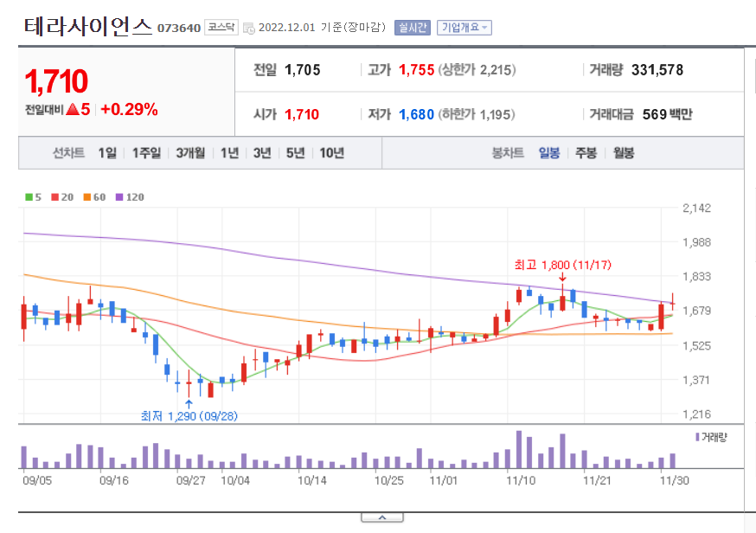Click the stock code 073640
Image resolution: width=756 pixels, height=533 pixels.
pos(179,28)
